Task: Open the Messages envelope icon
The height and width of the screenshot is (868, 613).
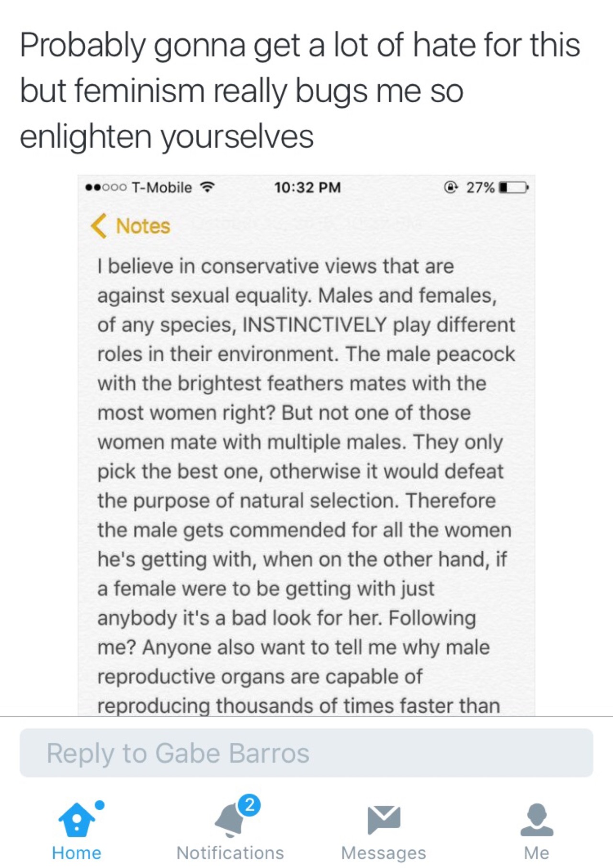Action: coord(384,820)
